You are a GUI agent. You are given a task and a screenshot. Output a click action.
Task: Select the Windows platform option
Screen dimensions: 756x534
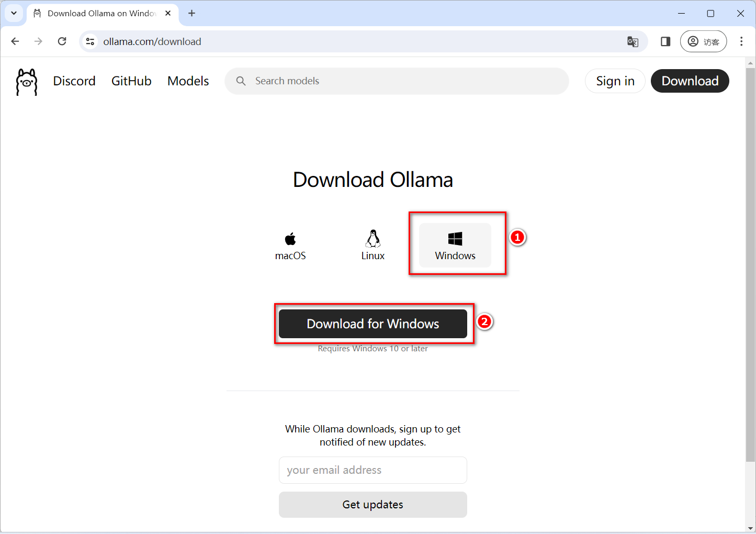[x=455, y=246]
